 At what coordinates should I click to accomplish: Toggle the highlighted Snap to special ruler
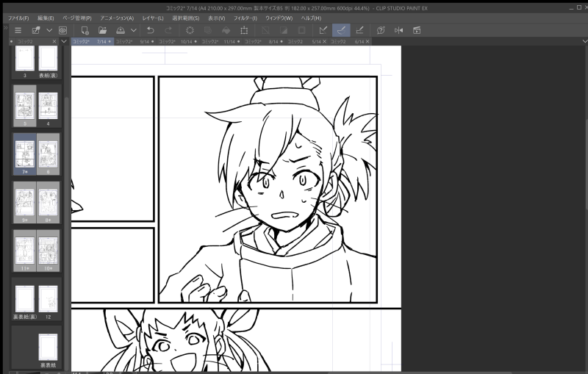click(341, 30)
